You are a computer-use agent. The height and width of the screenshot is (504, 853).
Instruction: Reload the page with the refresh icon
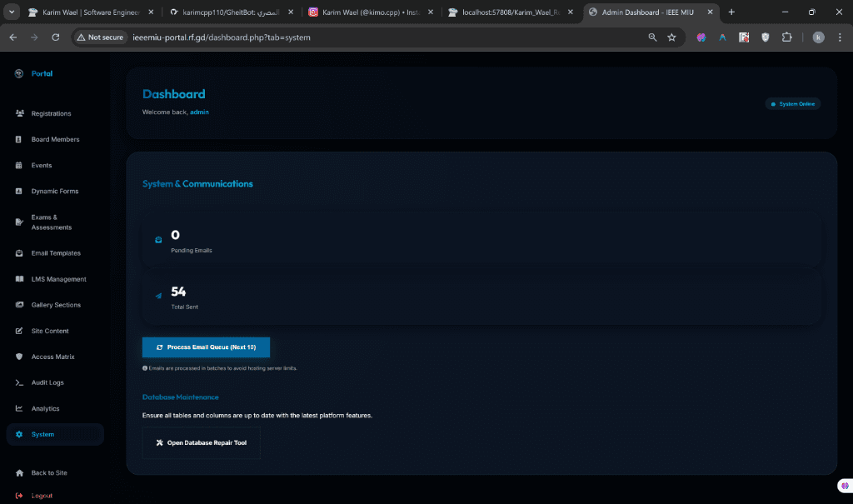click(56, 37)
